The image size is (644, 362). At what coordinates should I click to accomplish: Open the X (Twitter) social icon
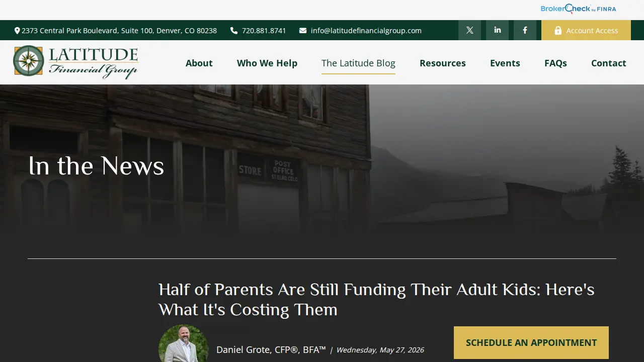pyautogui.click(x=469, y=30)
